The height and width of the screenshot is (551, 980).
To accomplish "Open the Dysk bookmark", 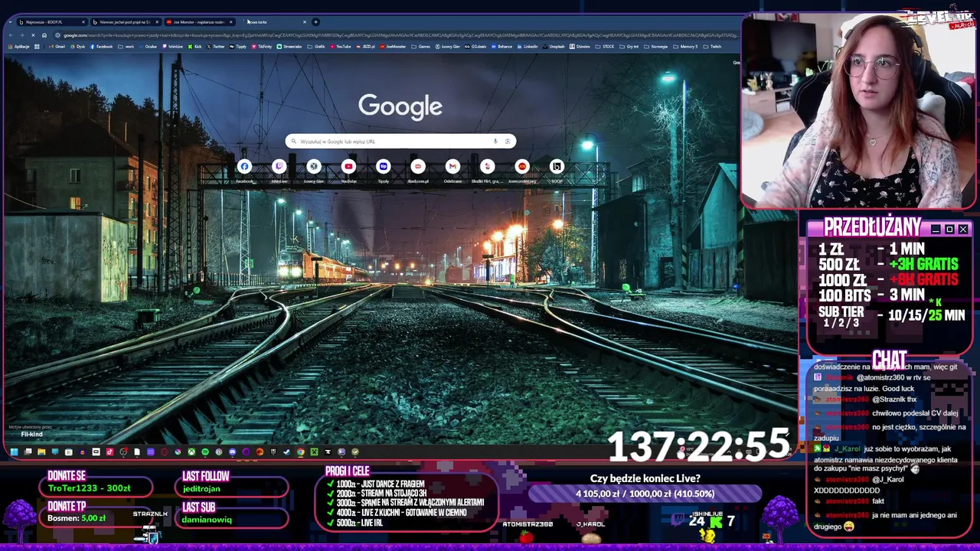I will pyautogui.click(x=77, y=47).
